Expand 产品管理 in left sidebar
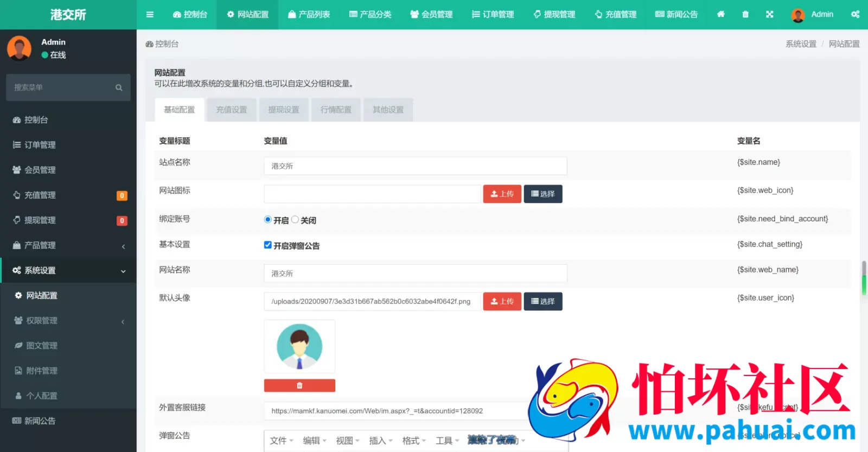Screen dimensions: 868x452 coord(68,245)
